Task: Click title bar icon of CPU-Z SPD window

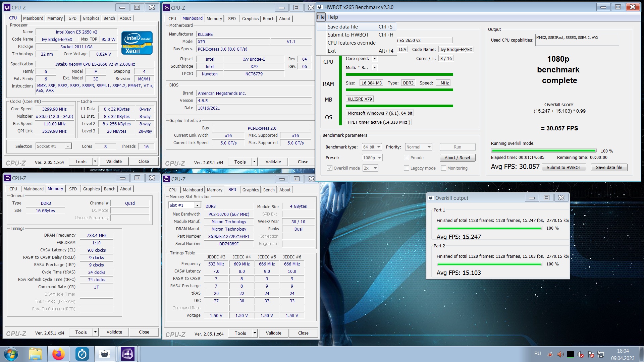Action: 167,179
